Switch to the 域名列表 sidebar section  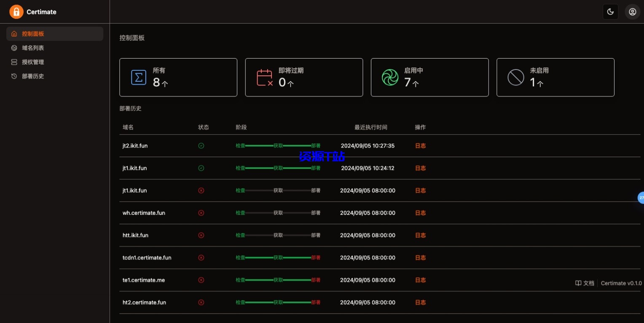(33, 48)
